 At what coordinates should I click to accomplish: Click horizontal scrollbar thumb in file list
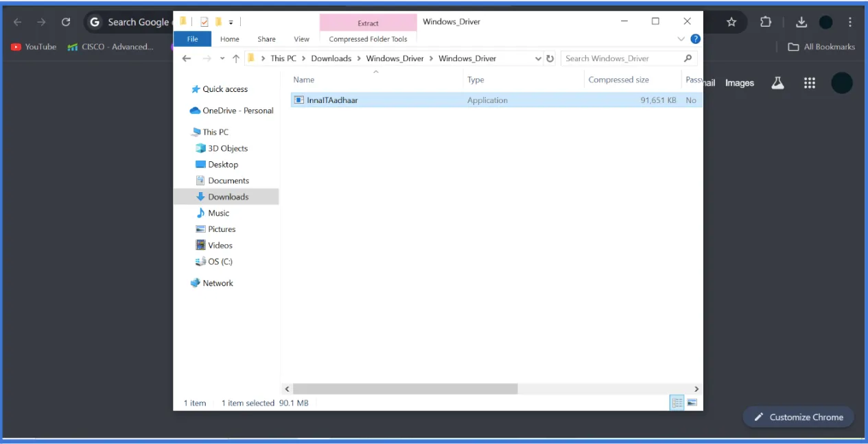coord(406,388)
